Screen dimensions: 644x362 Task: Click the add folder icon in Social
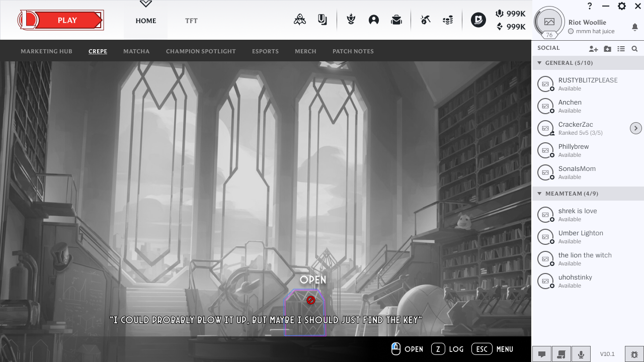pos(608,49)
